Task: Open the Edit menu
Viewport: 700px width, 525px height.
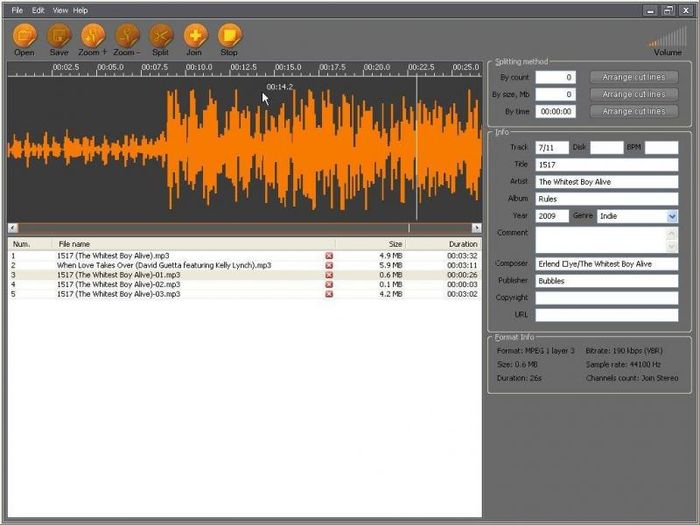Action: [38, 10]
